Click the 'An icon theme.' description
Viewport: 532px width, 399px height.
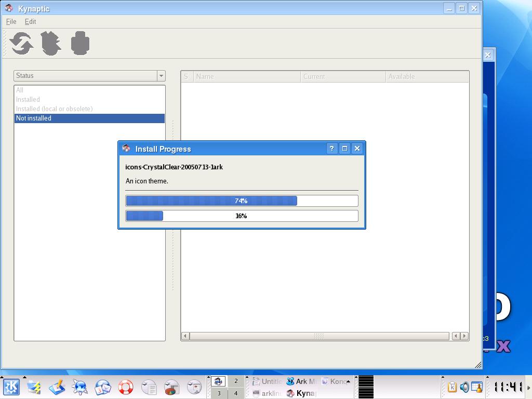147,181
